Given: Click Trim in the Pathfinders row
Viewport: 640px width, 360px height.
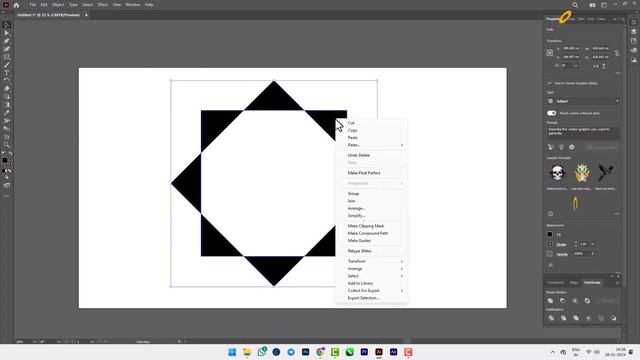Looking at the screenshot, I should [x=563, y=318].
